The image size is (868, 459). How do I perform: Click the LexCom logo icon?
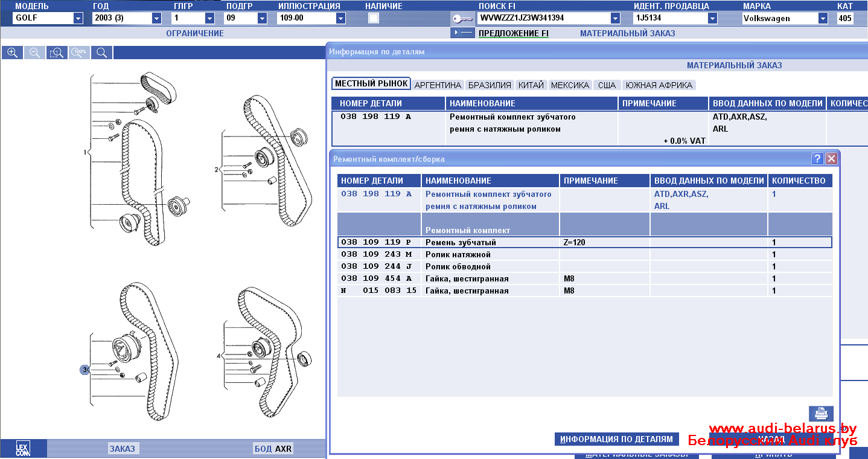coord(22,449)
